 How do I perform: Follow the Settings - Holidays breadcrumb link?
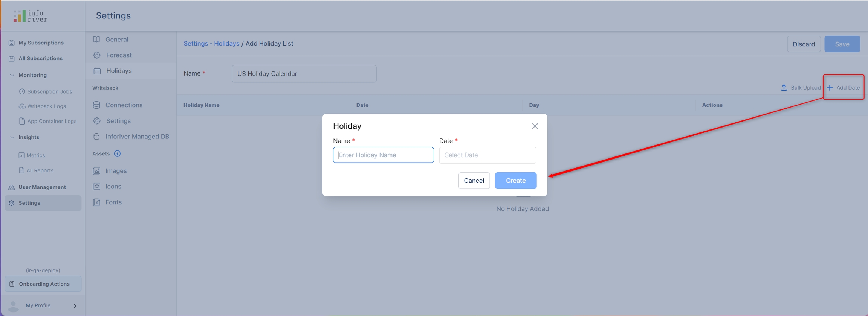pos(211,43)
